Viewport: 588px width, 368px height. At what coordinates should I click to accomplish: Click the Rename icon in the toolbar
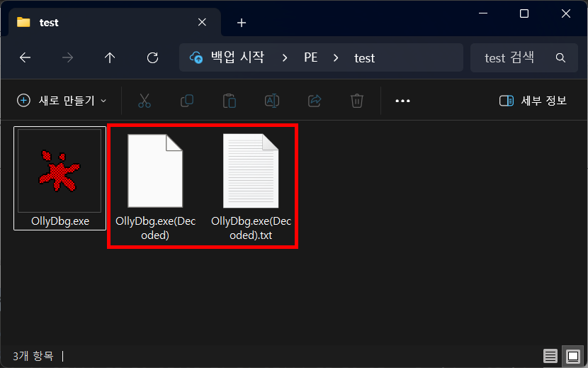pyautogui.click(x=272, y=101)
